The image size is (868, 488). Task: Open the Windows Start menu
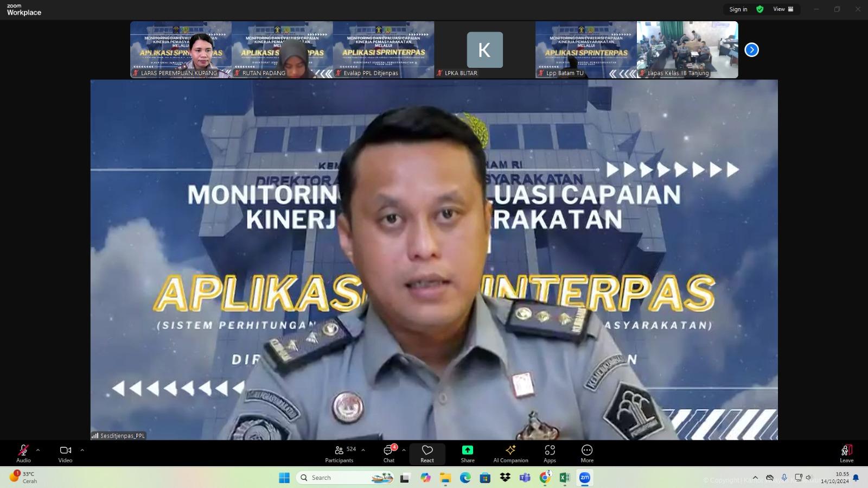pyautogui.click(x=284, y=478)
